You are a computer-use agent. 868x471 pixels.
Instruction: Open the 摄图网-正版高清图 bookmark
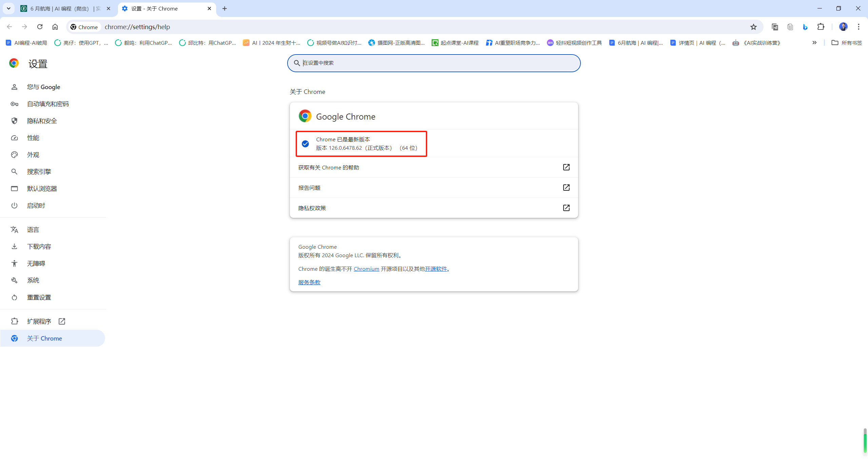[397, 43]
